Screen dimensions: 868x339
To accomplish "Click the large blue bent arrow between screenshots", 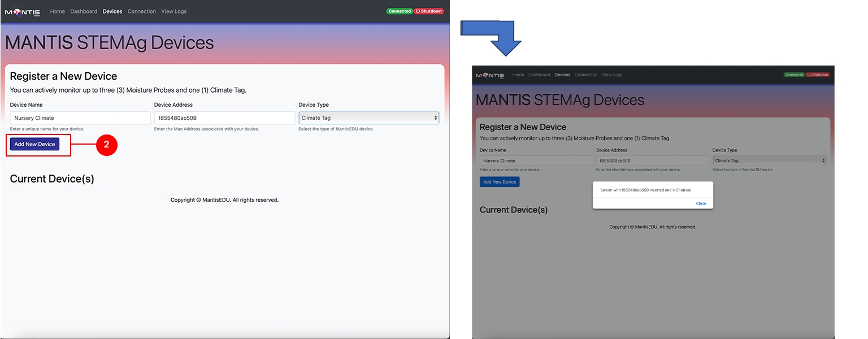I will pyautogui.click(x=493, y=37).
